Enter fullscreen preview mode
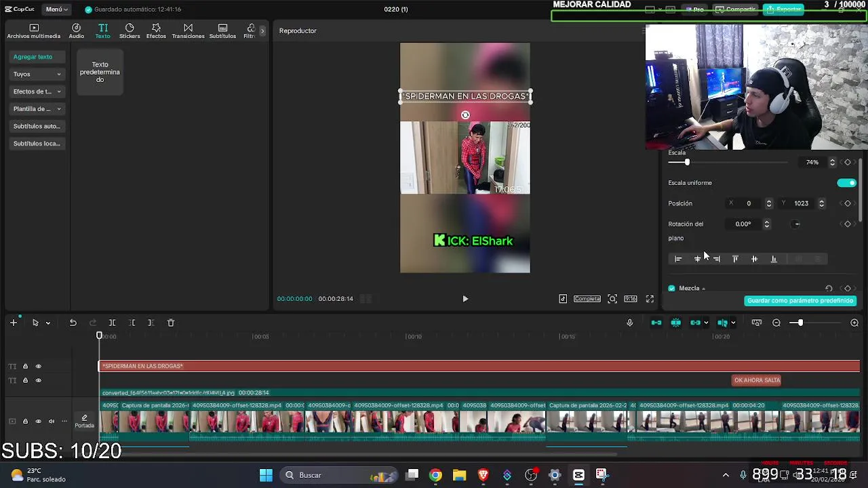This screenshot has height=488, width=868. coord(650,299)
